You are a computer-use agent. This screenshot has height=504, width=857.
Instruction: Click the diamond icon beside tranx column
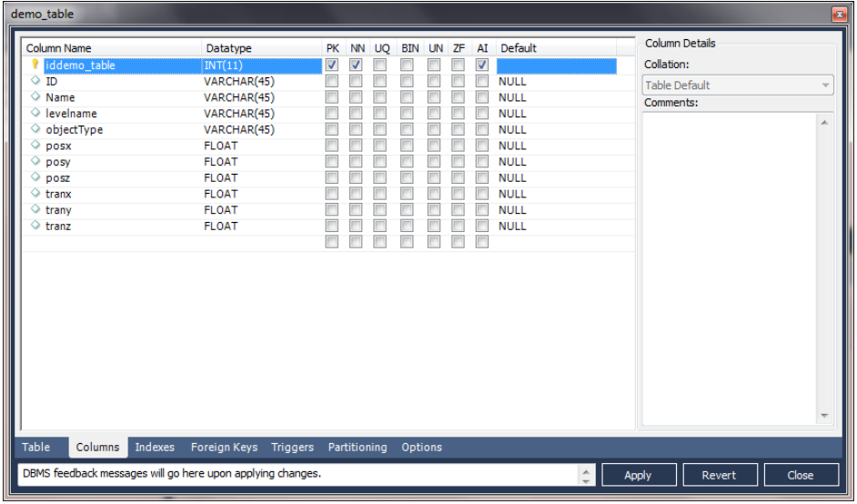tap(35, 193)
